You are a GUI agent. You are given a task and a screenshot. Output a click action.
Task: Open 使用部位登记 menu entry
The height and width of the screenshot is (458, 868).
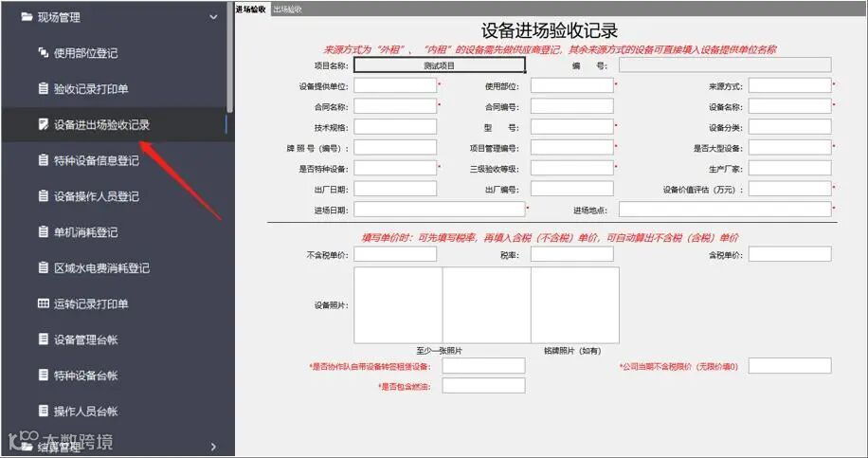86,53
